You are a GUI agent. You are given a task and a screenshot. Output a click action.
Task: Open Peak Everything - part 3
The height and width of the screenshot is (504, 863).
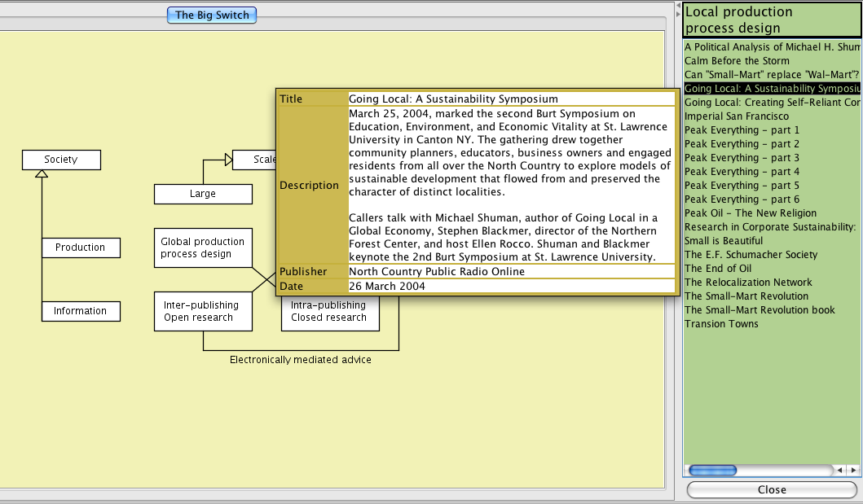(x=742, y=158)
